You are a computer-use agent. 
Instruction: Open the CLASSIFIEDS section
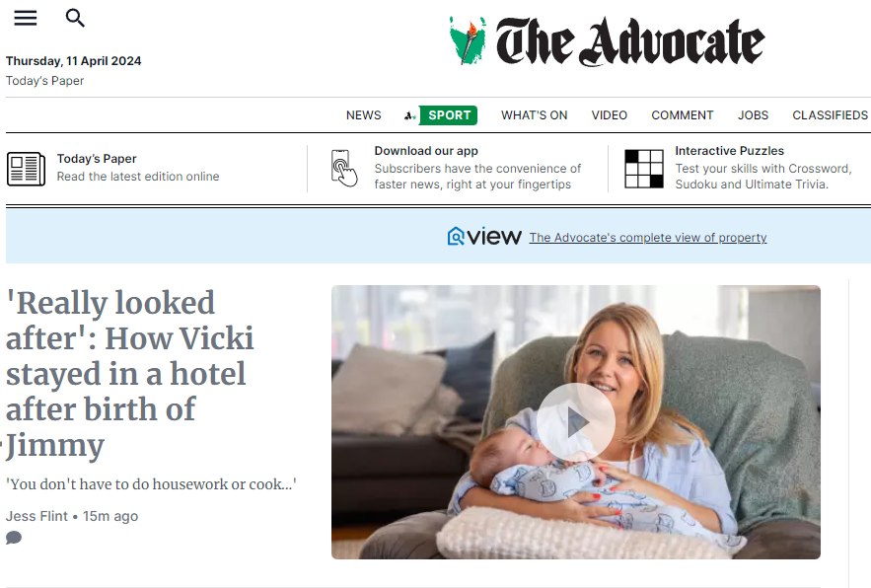[x=830, y=115]
